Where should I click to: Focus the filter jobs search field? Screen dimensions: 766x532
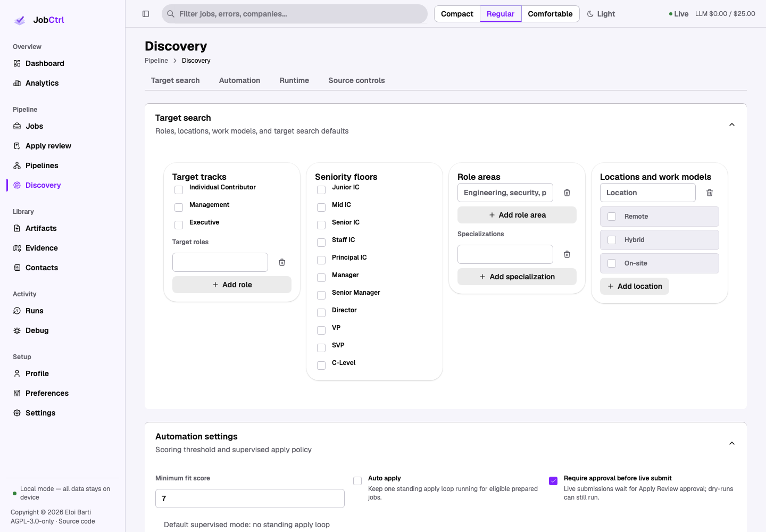295,14
